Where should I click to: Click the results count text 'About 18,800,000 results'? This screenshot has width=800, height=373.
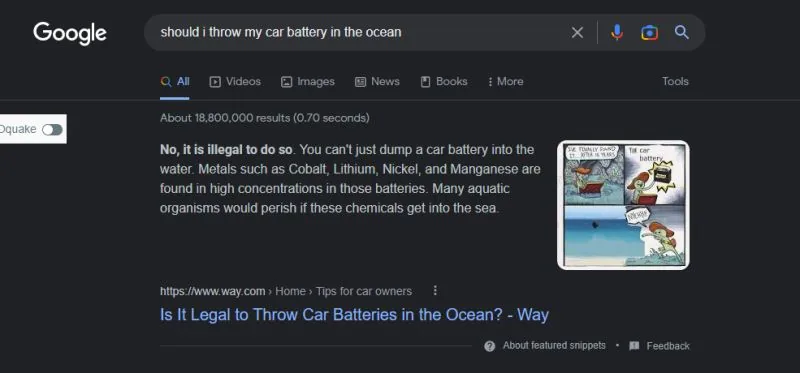point(226,118)
